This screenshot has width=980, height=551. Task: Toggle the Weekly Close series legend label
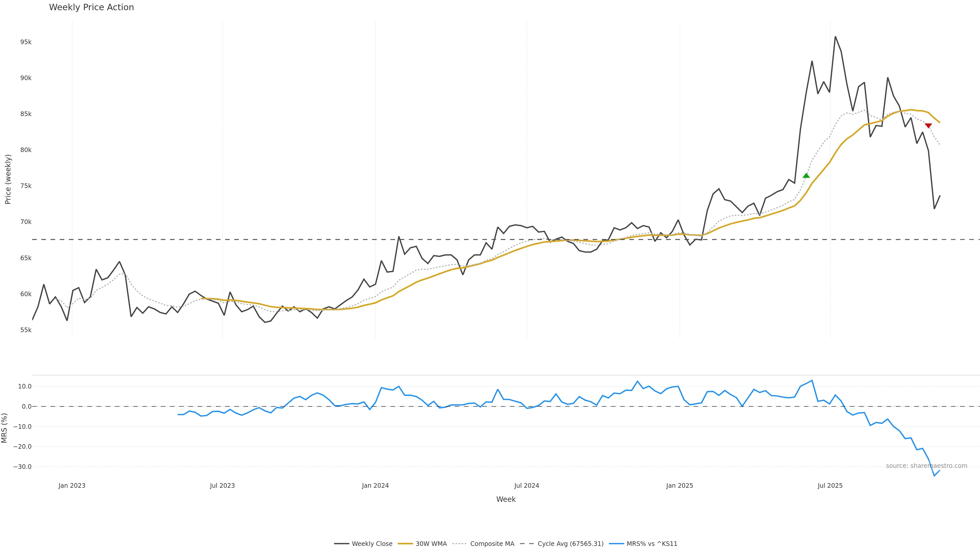click(372, 544)
